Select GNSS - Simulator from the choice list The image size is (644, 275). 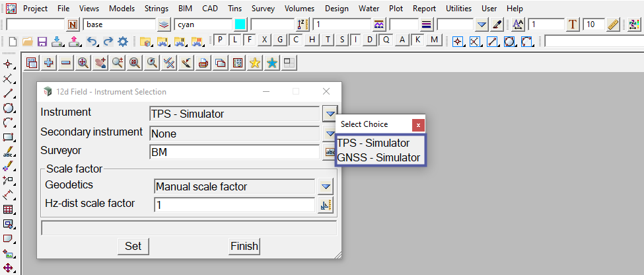pyautogui.click(x=378, y=157)
